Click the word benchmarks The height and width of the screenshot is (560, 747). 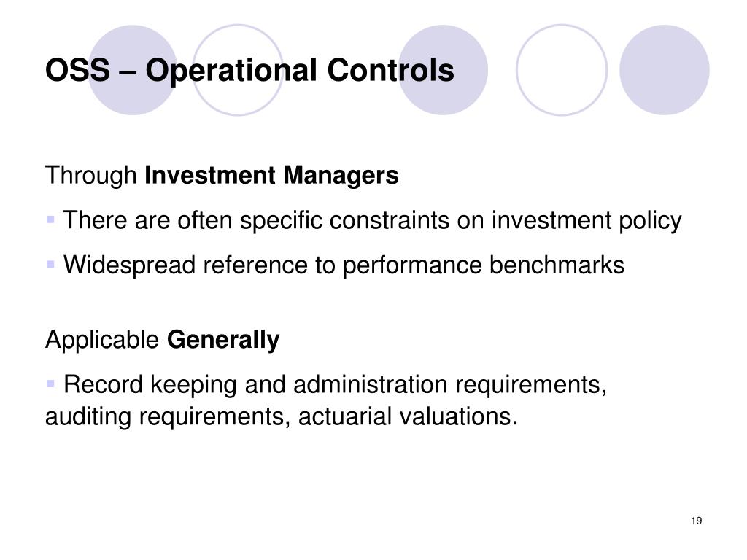pos(557,265)
